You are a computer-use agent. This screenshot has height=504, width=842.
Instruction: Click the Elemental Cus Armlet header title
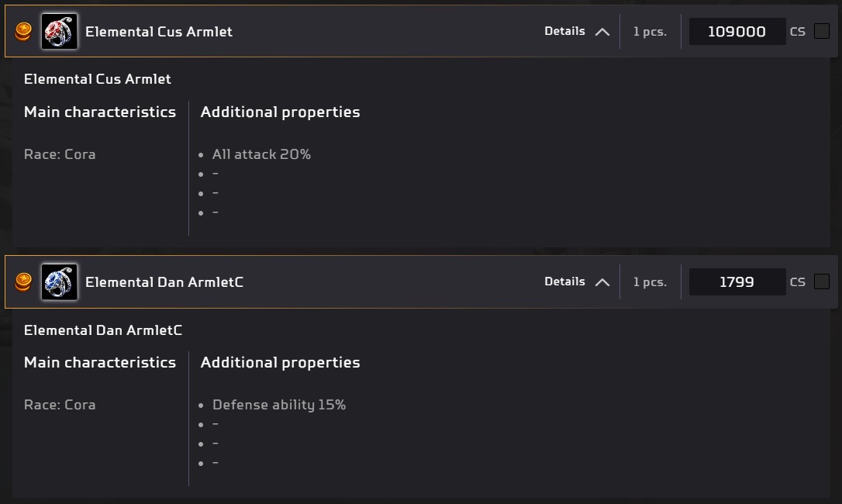coord(159,32)
